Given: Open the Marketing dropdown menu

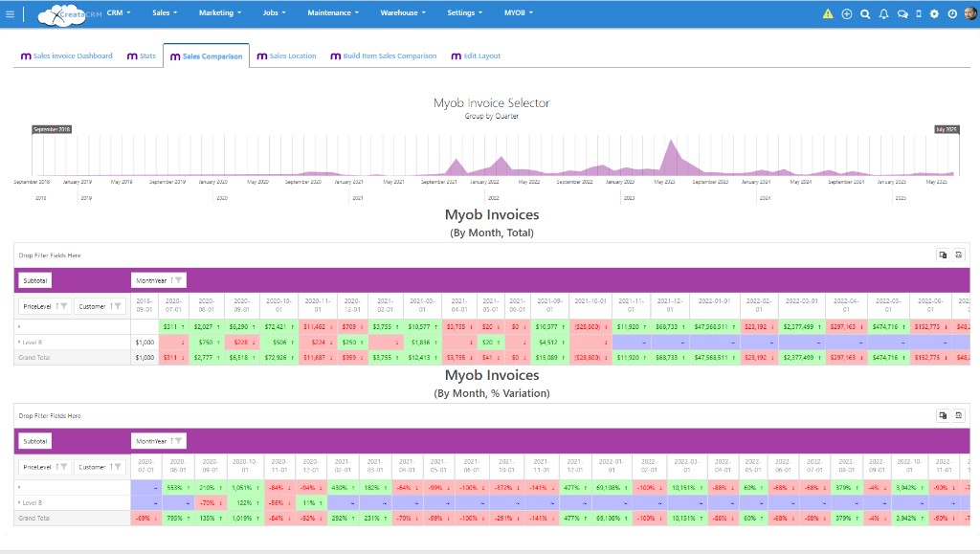Looking at the screenshot, I should [220, 12].
